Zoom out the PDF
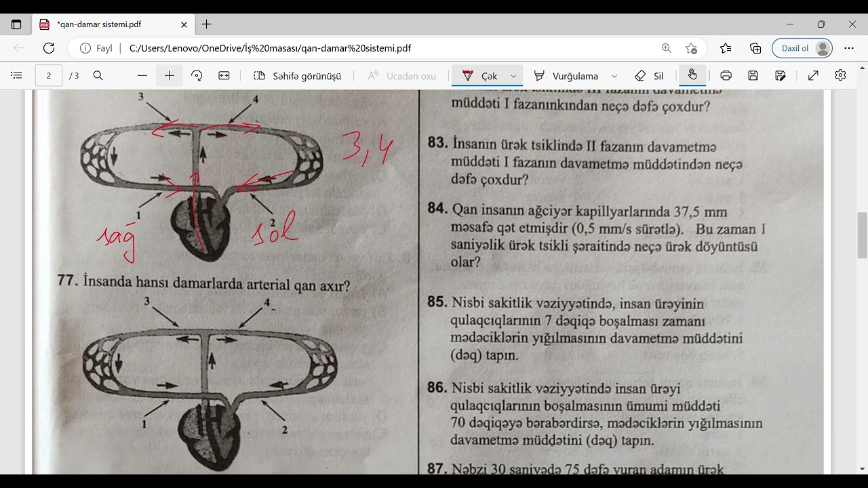868x488 pixels. [x=142, y=76]
